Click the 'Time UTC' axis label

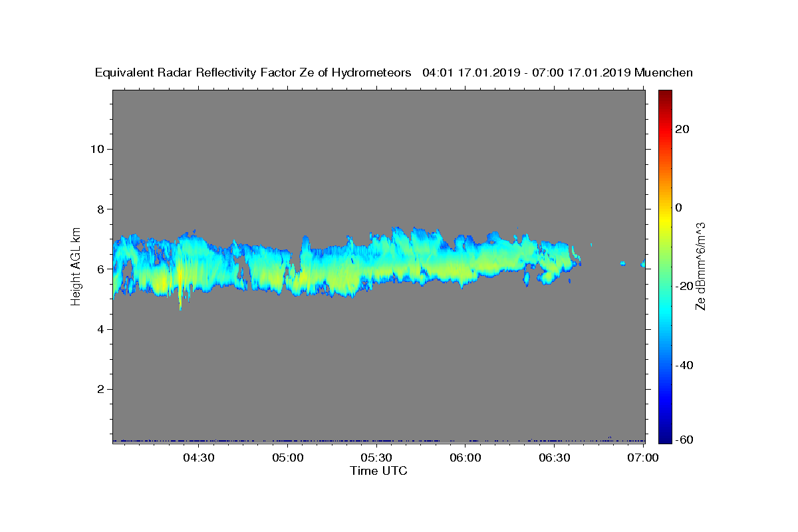click(378, 471)
